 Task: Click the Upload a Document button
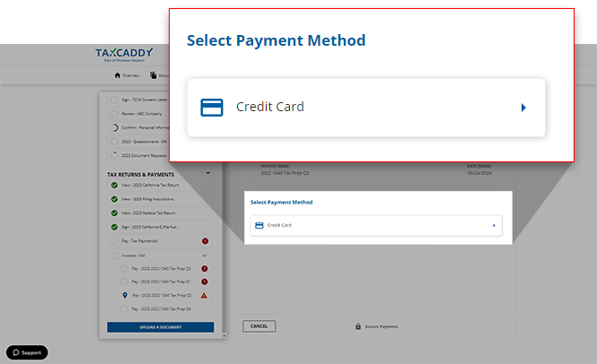[161, 327]
